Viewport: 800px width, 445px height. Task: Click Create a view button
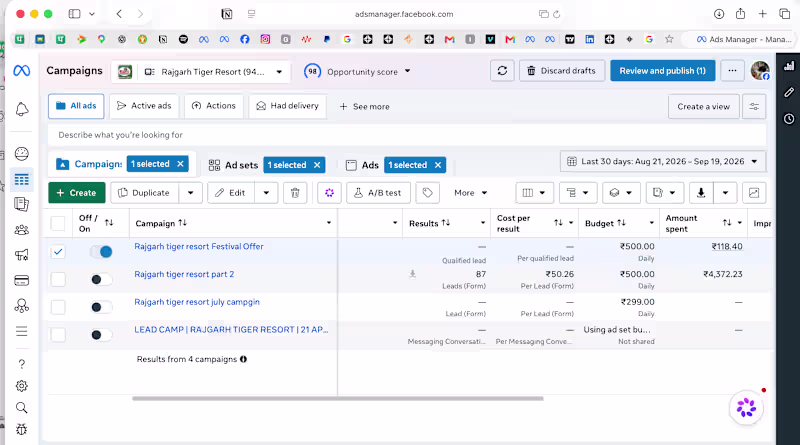point(704,107)
